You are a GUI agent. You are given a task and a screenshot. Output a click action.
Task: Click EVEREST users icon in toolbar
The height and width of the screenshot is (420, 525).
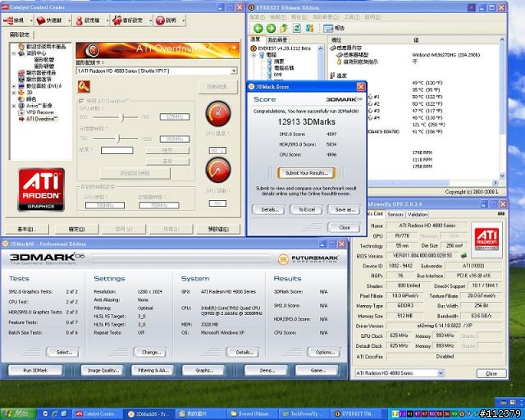tap(309, 28)
